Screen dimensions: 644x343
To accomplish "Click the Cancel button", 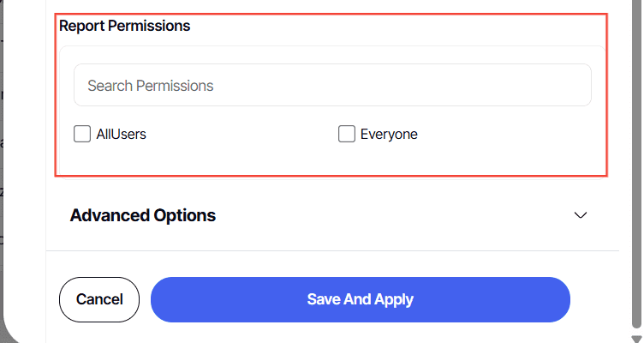I will click(99, 299).
